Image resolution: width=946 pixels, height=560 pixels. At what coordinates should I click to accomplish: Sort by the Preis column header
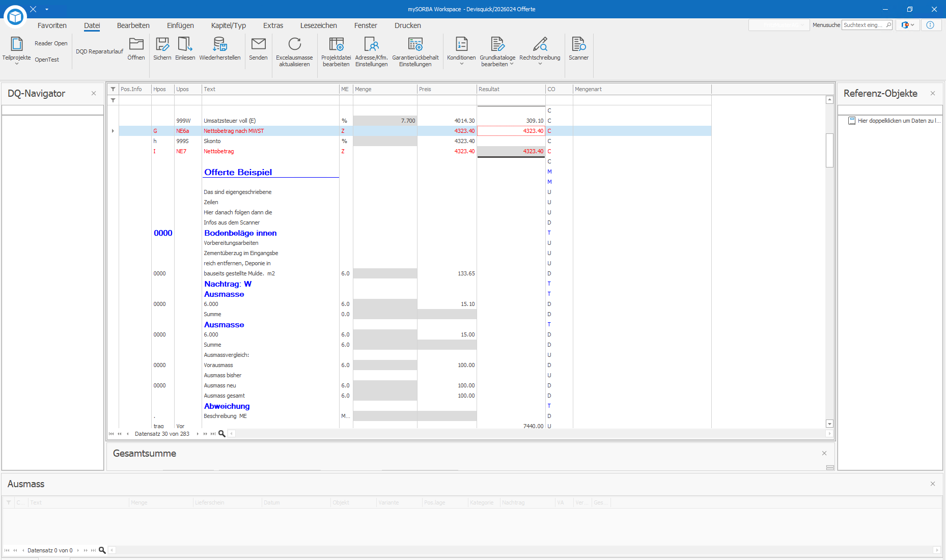coord(447,89)
